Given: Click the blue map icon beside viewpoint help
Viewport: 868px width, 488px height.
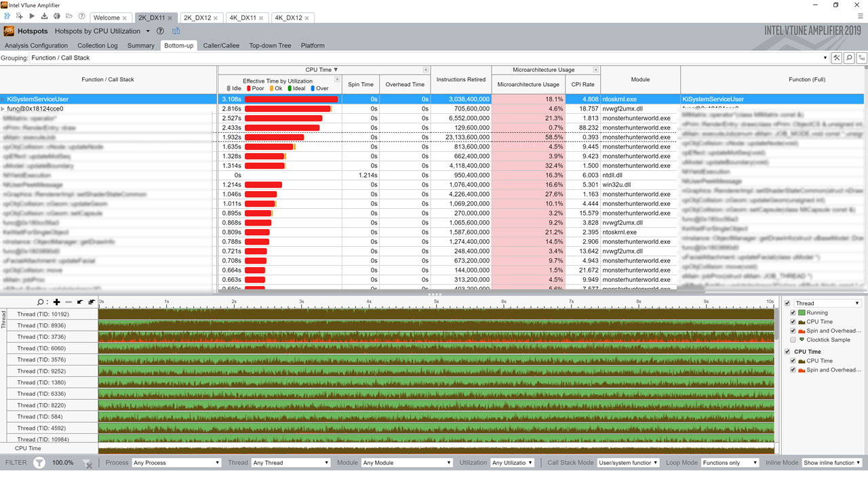Looking at the screenshot, I should (176, 31).
